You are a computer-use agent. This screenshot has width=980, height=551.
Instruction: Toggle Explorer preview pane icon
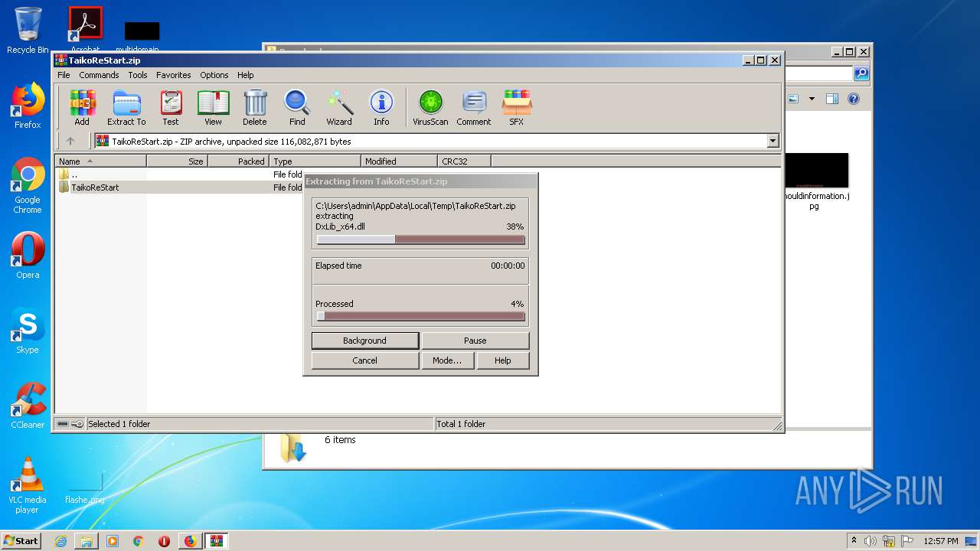point(832,99)
